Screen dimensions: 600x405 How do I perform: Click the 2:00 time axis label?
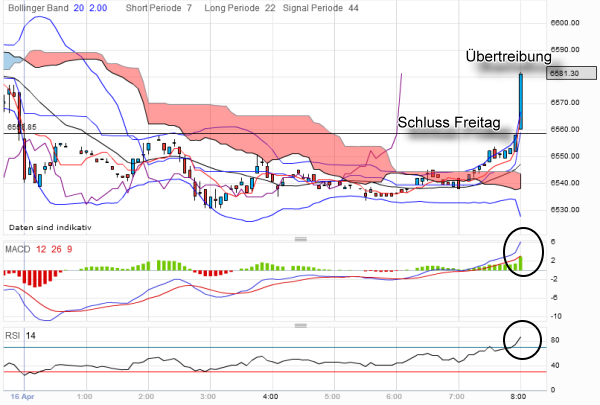(146, 396)
